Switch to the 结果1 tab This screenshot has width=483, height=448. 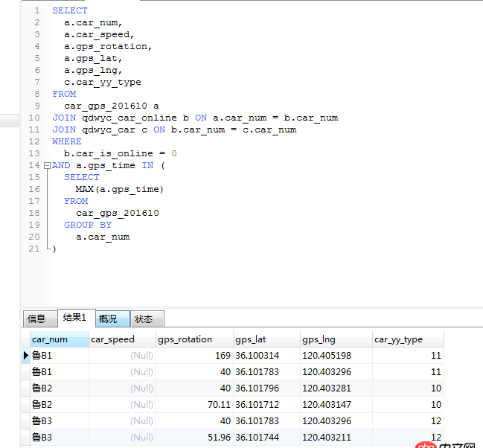point(77,318)
